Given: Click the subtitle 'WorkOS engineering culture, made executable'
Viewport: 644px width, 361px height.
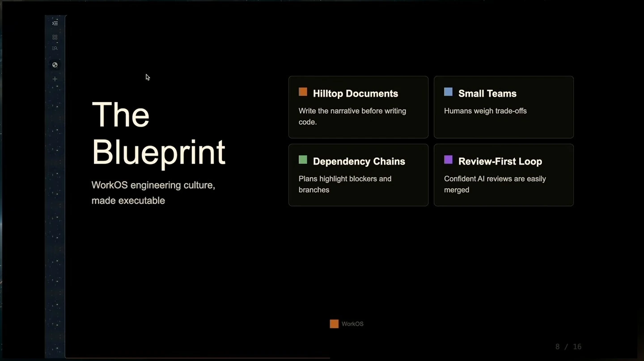Looking at the screenshot, I should point(153,193).
